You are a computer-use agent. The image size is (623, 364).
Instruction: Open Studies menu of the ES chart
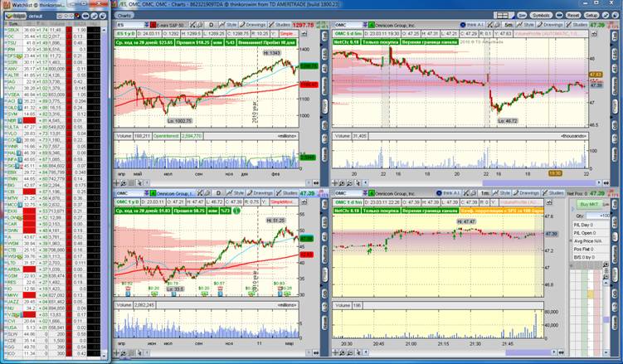click(280, 25)
